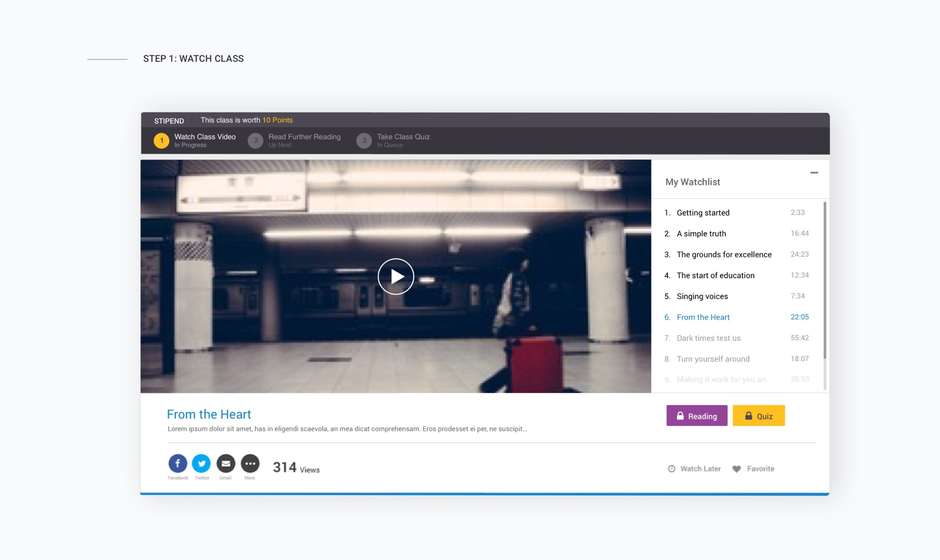Click the Facebook caption under the icon
Viewport: 940px width, 560px height.
pyautogui.click(x=178, y=478)
